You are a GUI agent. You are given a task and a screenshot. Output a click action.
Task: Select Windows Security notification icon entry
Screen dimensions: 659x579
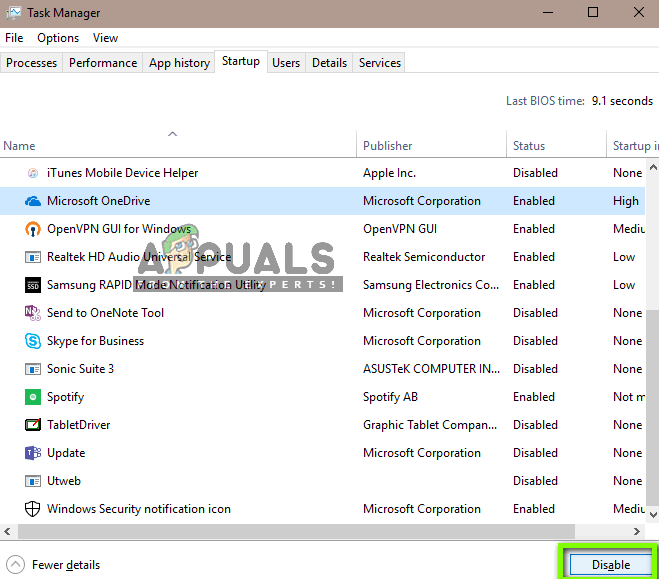(x=139, y=509)
